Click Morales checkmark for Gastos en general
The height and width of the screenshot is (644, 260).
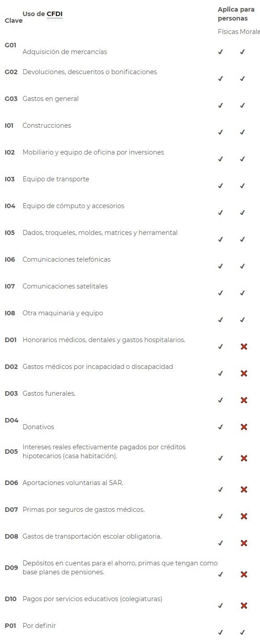click(x=242, y=105)
